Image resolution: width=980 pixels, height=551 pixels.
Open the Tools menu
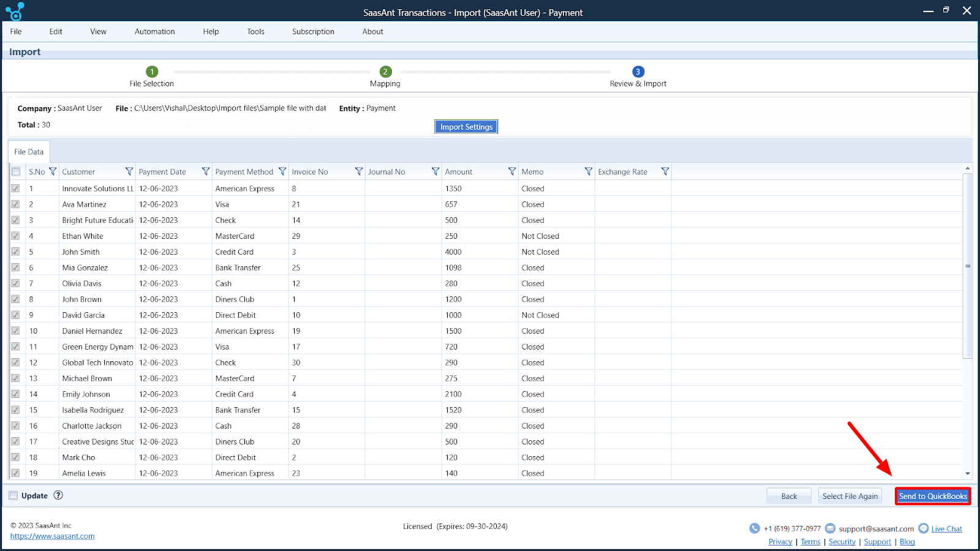click(256, 31)
